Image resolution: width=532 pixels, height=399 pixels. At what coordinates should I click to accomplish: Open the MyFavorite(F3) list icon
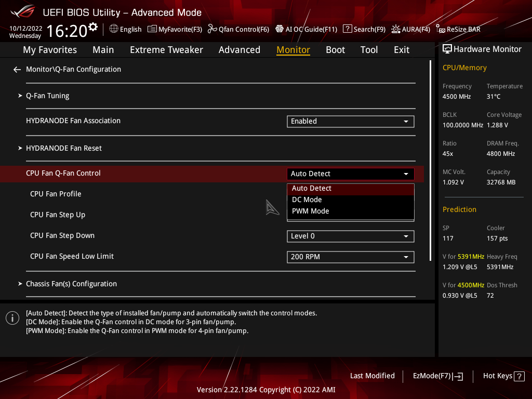coord(152,29)
